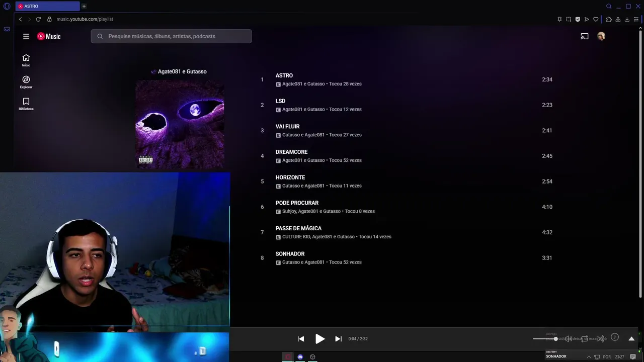644x362 pixels.
Task: Reload the current page
Action: [38, 19]
